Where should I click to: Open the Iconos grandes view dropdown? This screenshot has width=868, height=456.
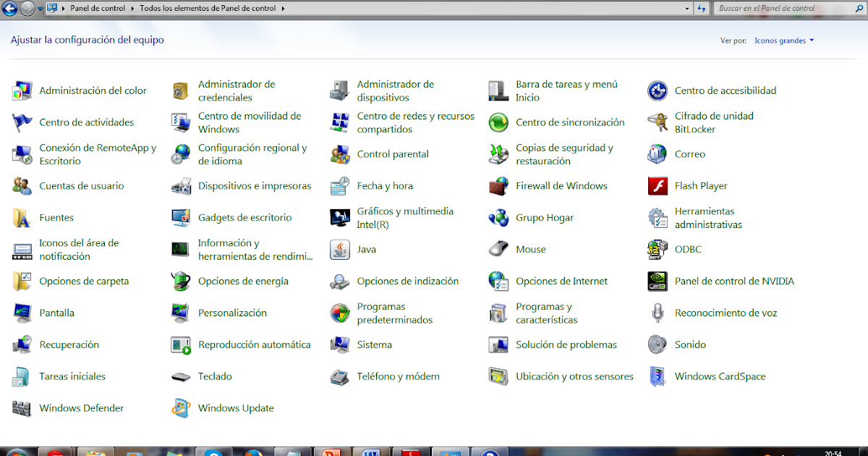click(784, 41)
